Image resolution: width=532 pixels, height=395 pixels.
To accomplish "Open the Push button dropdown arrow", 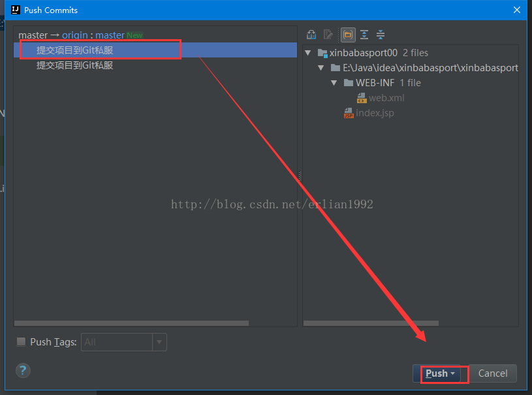I will (452, 373).
